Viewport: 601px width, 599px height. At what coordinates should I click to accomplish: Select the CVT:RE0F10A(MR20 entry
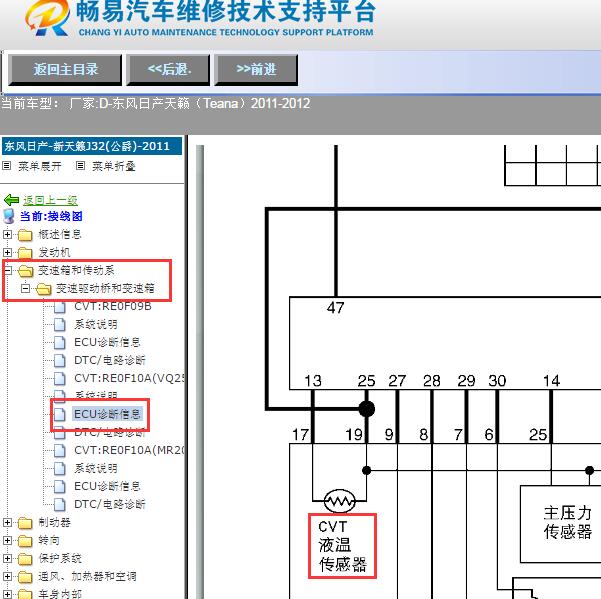click(129, 450)
